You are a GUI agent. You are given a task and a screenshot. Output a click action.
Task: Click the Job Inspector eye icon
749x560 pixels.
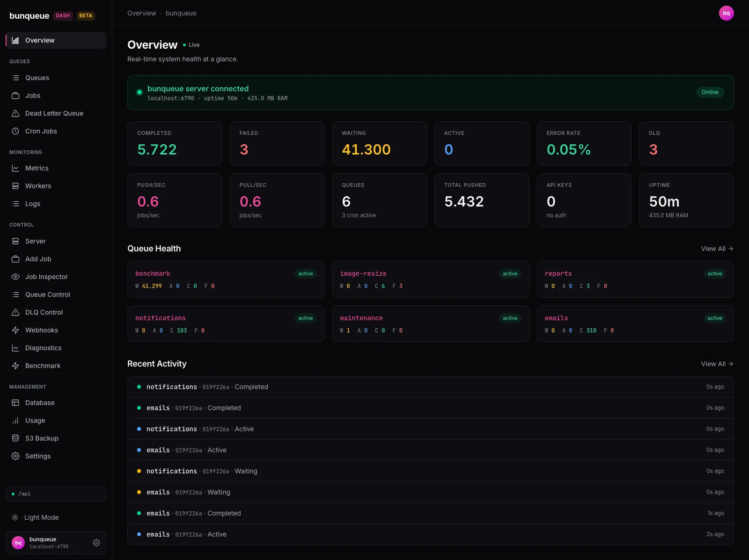coord(15,277)
